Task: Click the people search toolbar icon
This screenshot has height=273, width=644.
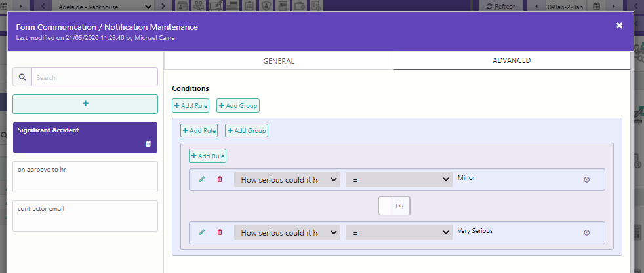Action: coord(199,6)
